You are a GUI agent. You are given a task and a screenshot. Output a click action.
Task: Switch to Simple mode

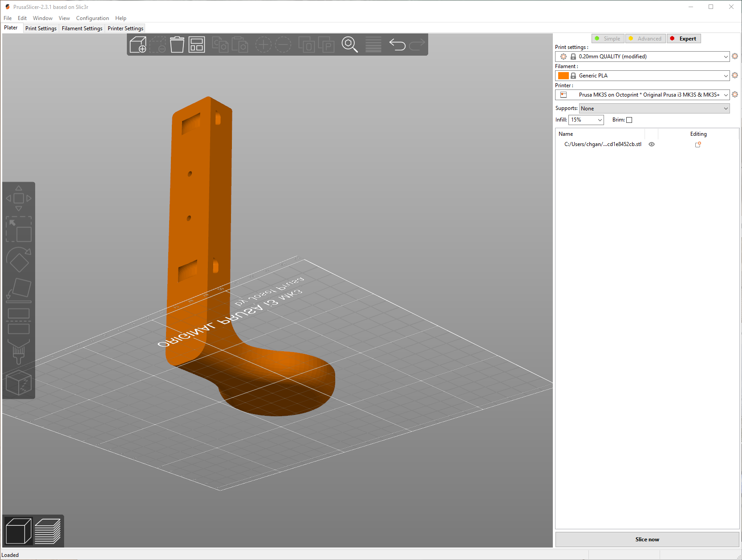click(608, 38)
